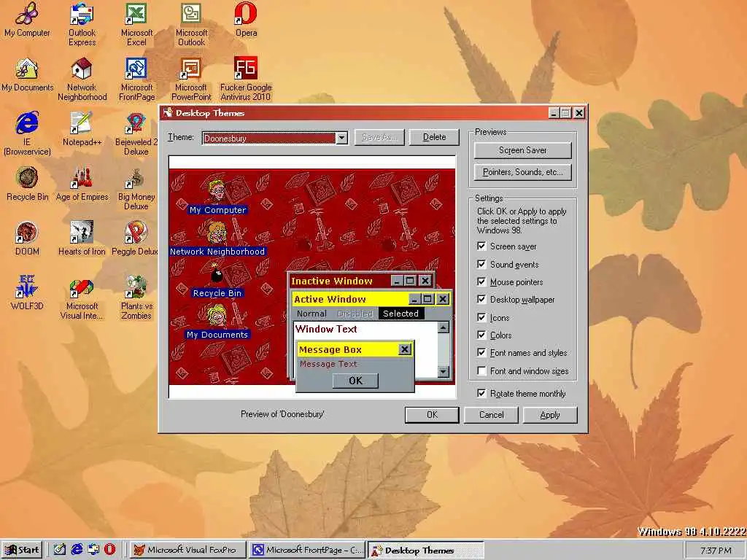Viewport: 747px width, 560px height.
Task: Open IE (Browservice) desktop icon
Action: pos(27,134)
